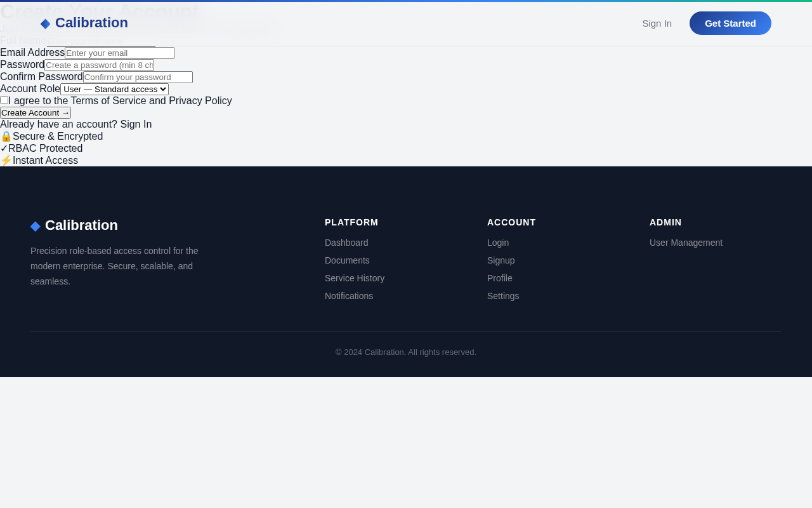Open the User Management footer link

tap(686, 243)
